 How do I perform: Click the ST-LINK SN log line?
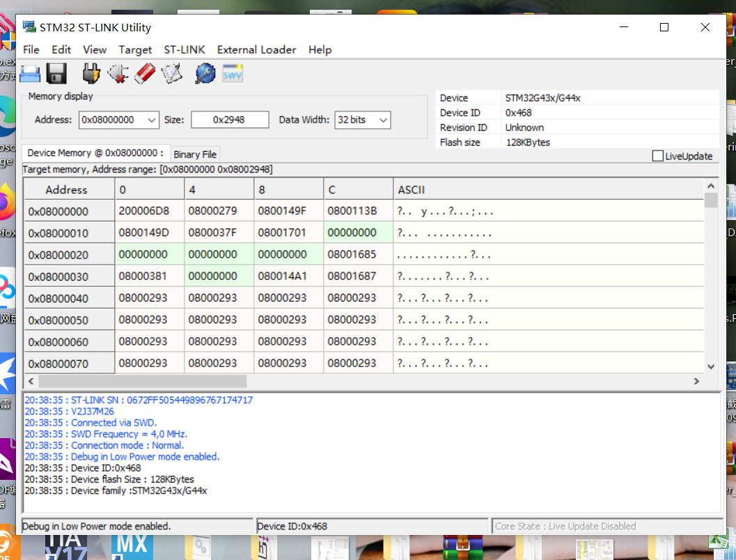(x=139, y=400)
